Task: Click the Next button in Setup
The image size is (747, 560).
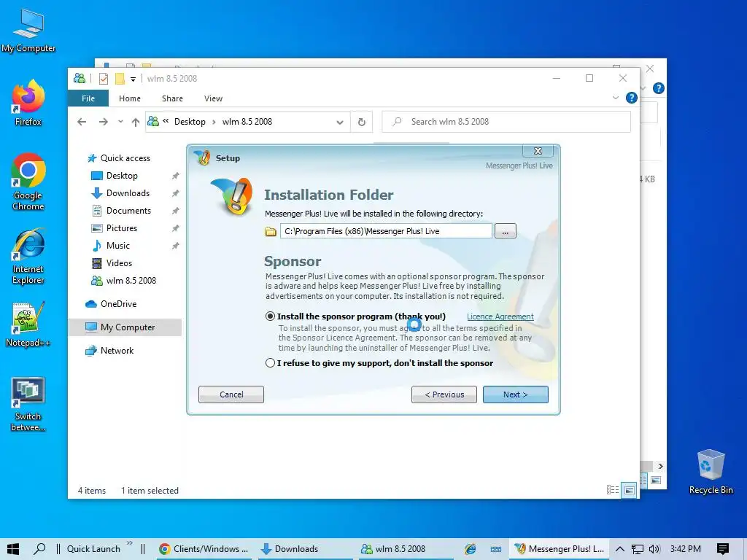Action: coord(516,394)
